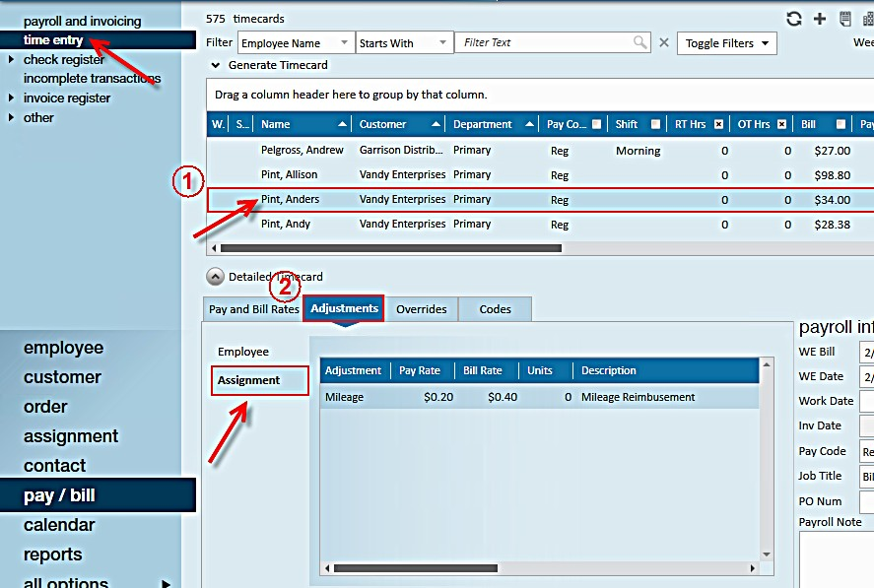
Task: Sort by the Department column arrow
Action: (529, 124)
